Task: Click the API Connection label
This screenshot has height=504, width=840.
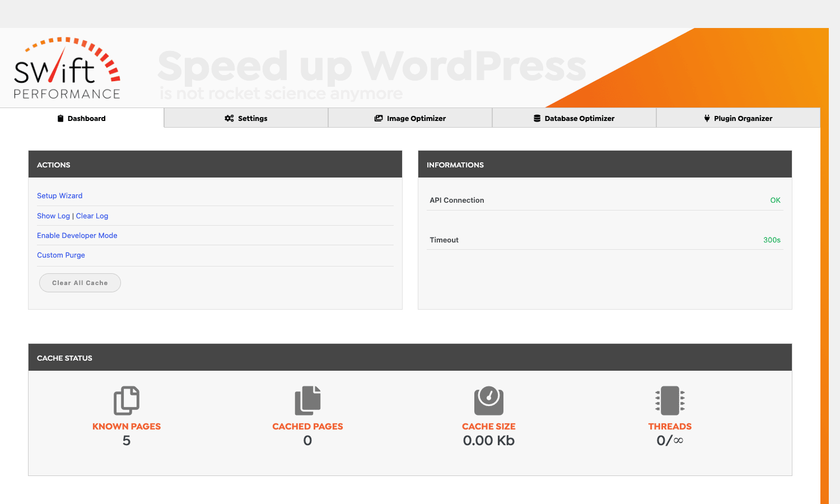Action: (457, 200)
